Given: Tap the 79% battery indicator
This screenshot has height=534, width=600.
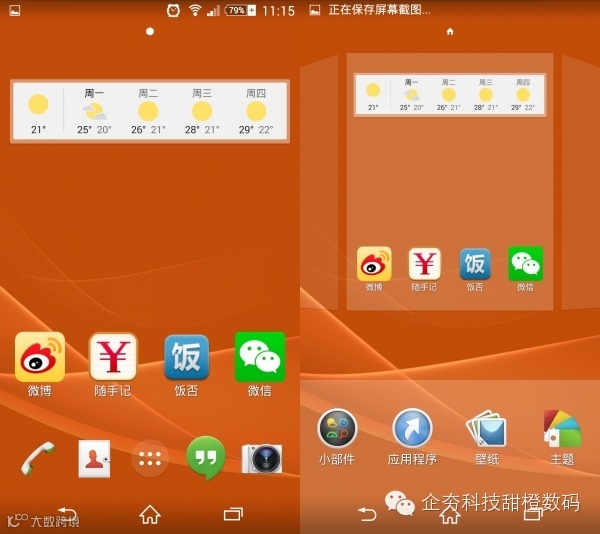Looking at the screenshot, I should (x=240, y=10).
